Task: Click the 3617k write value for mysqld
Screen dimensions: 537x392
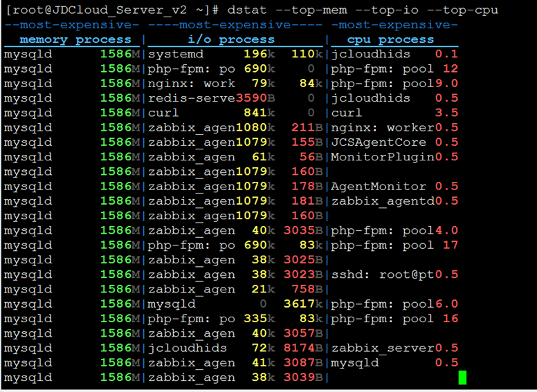Action: [302, 304]
